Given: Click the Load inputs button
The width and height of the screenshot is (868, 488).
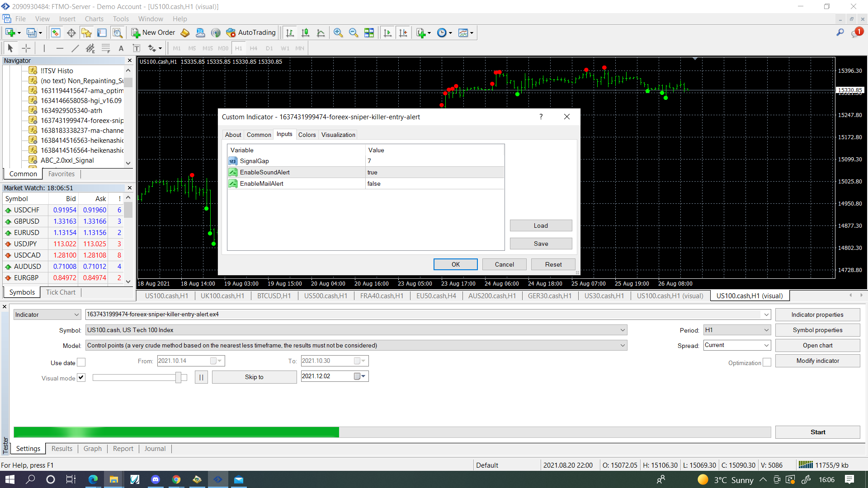Looking at the screenshot, I should pos(541,225).
